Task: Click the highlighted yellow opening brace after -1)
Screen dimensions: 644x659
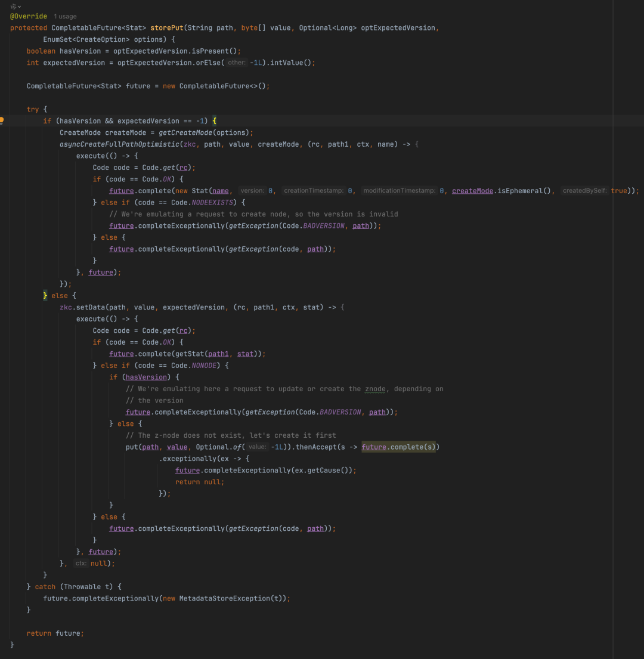Action: point(214,121)
